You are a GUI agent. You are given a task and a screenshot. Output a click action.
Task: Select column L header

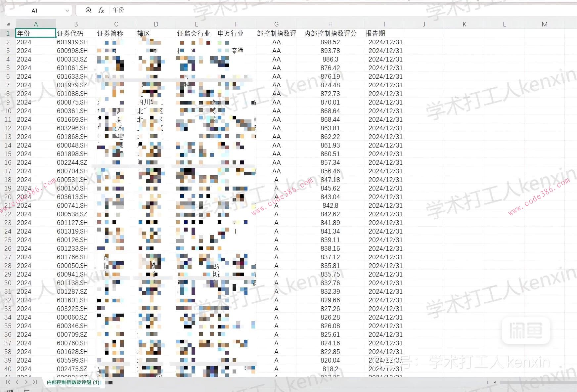[x=504, y=24]
